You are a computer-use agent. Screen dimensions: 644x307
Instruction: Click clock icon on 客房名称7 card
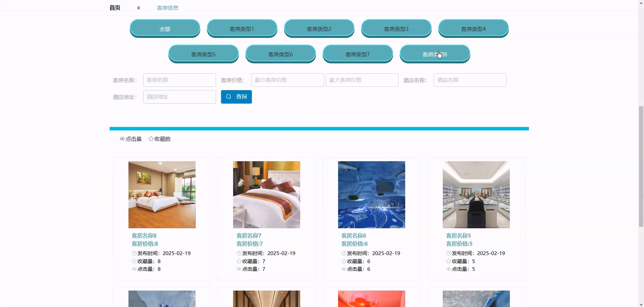tap(239, 253)
